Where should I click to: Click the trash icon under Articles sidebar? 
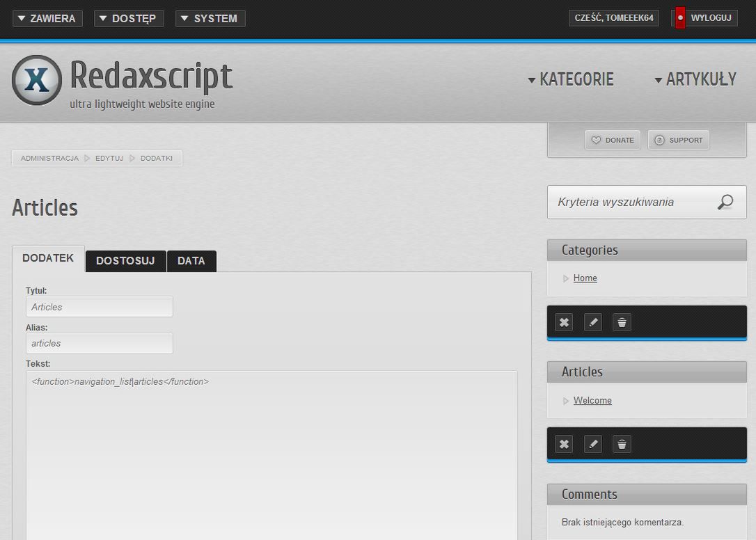click(622, 444)
